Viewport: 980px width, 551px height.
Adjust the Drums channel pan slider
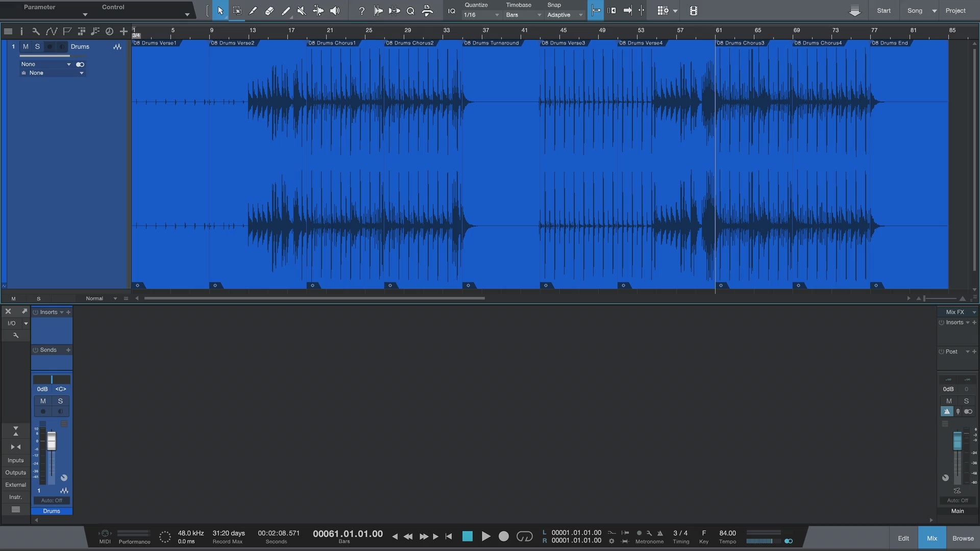point(52,380)
